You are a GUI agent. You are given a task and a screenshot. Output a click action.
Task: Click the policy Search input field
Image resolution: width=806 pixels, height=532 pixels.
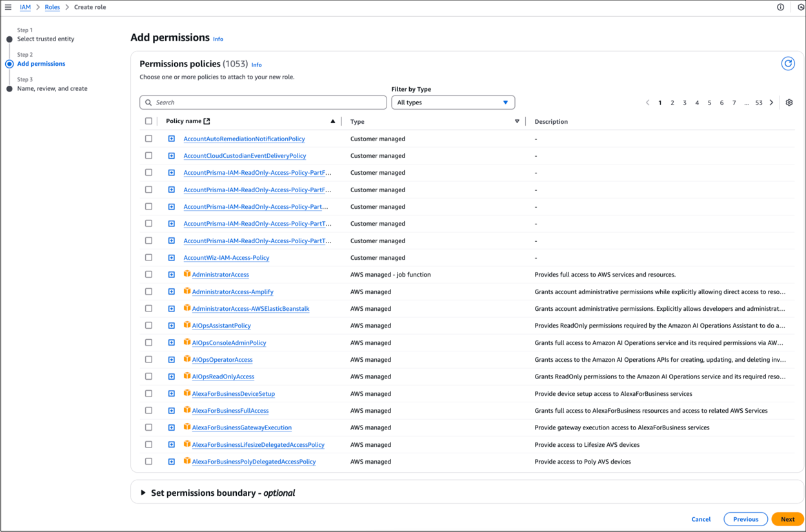(263, 103)
